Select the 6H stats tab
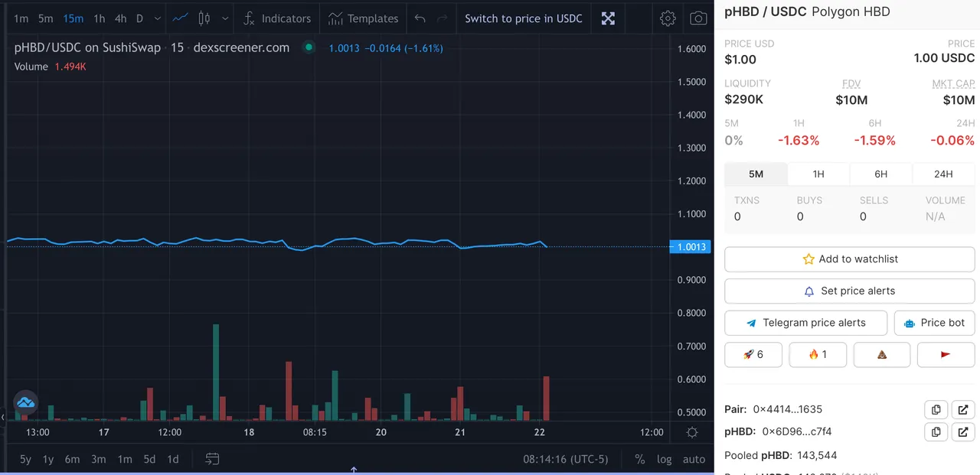Viewport: 980px width, 475px height. click(x=881, y=174)
